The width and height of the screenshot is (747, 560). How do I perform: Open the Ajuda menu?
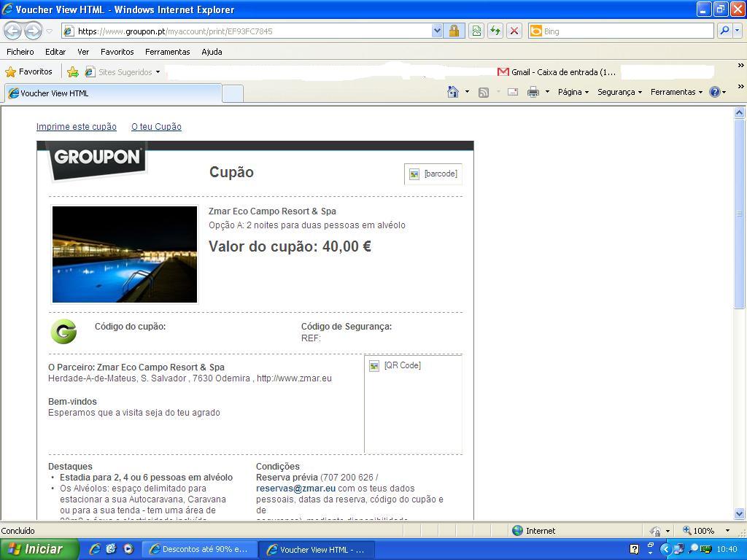point(212,52)
